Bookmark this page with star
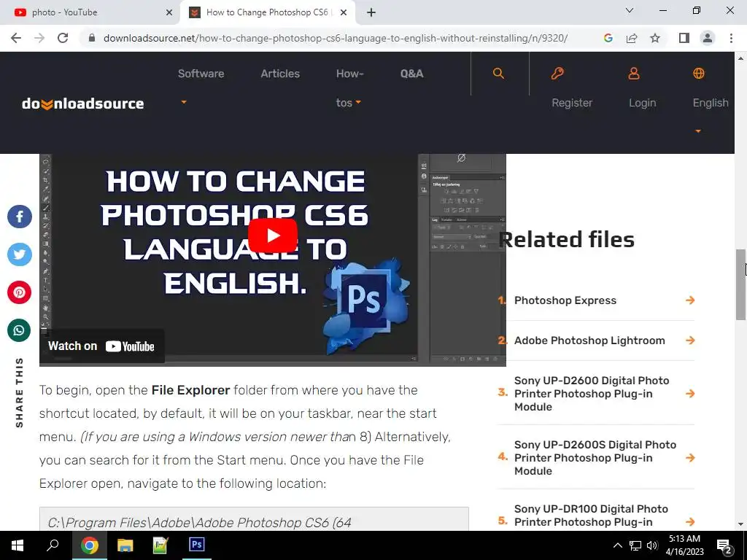747x560 pixels. tap(655, 38)
